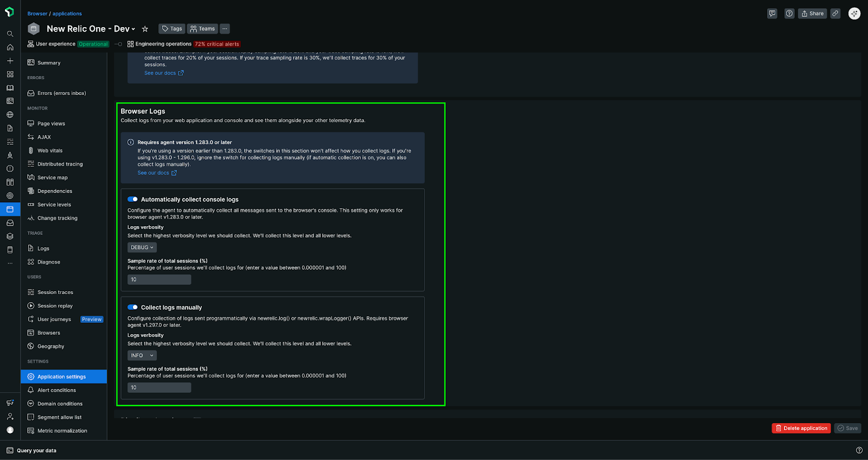Open the feedback chat icon in header
The image size is (868, 460).
coord(772,14)
